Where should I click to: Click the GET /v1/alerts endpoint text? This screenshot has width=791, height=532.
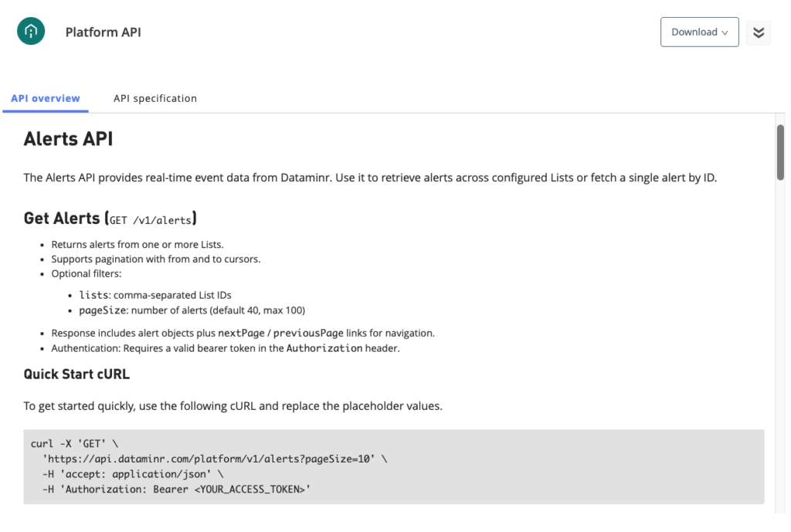point(151,220)
